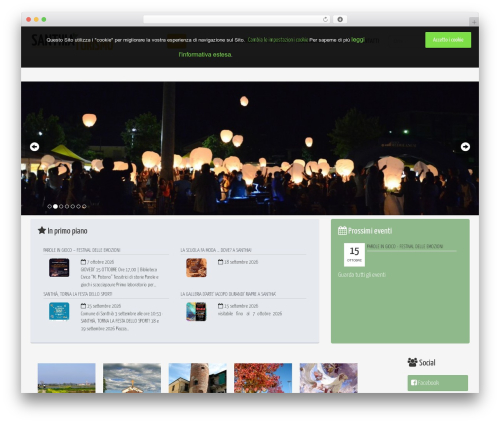Go to the previous slide with the left arrow
This screenshot has width=500, height=423.
34,147
